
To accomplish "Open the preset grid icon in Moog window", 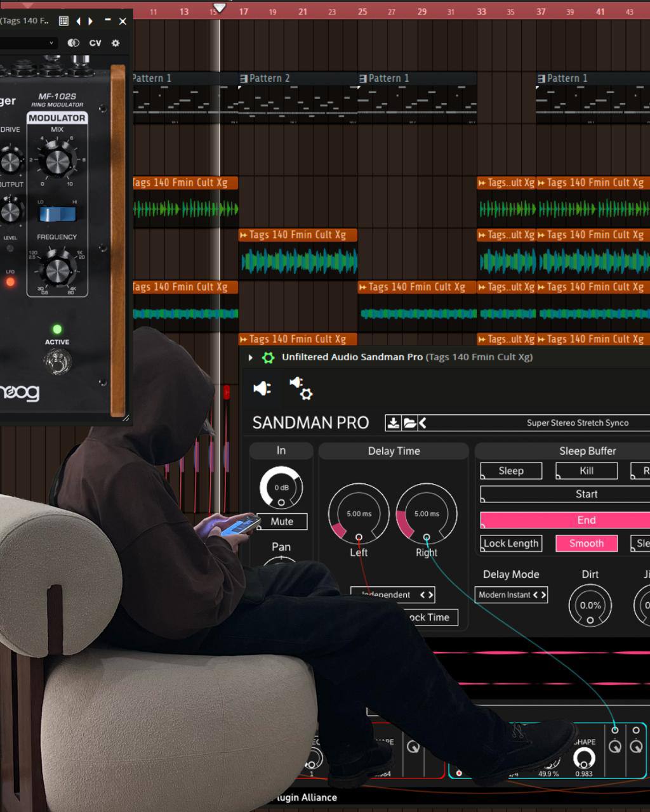I will (x=63, y=21).
